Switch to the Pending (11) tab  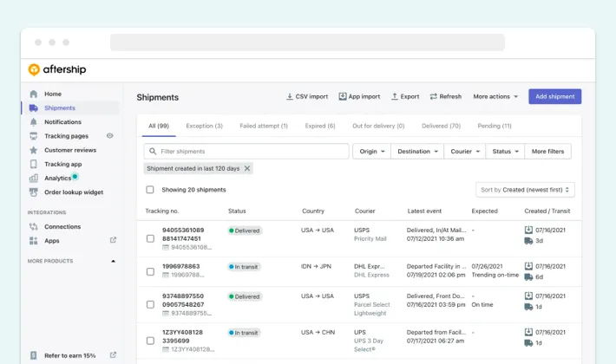pos(495,126)
